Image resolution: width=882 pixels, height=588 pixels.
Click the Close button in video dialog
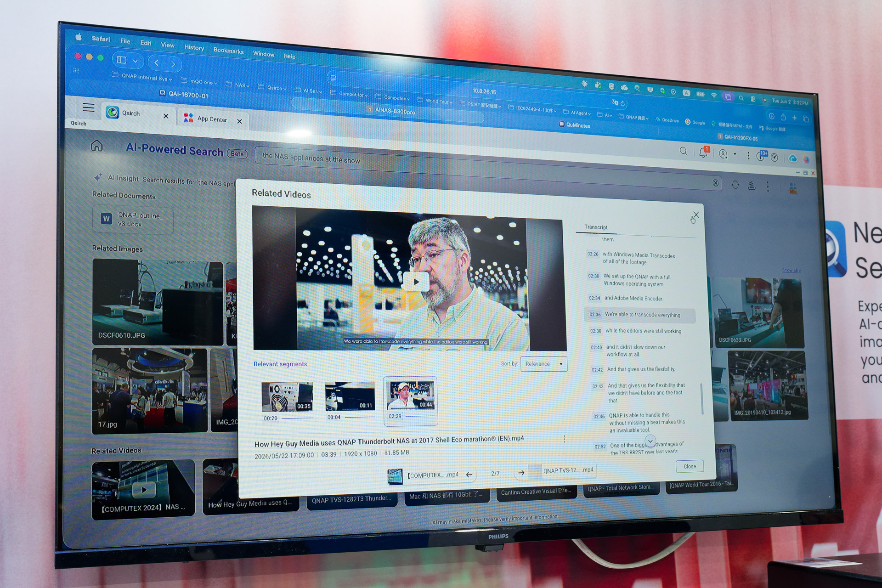[x=690, y=466]
